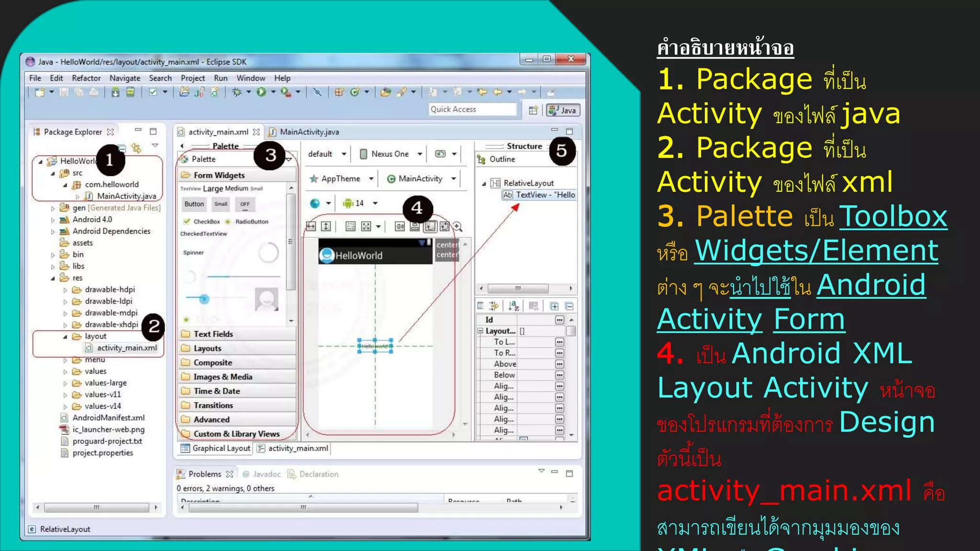Screen dimensions: 980x551
Task: Collapse all properties with minus icon
Action: 569,306
